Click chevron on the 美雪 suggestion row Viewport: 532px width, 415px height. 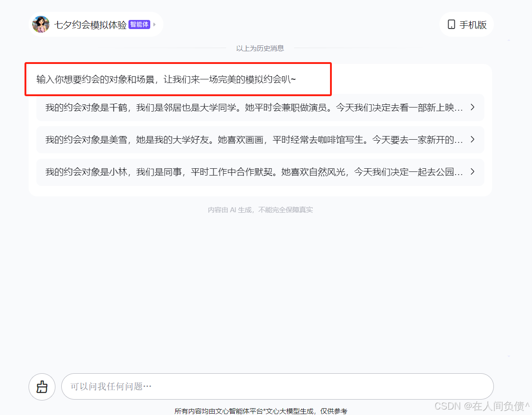[473, 139]
